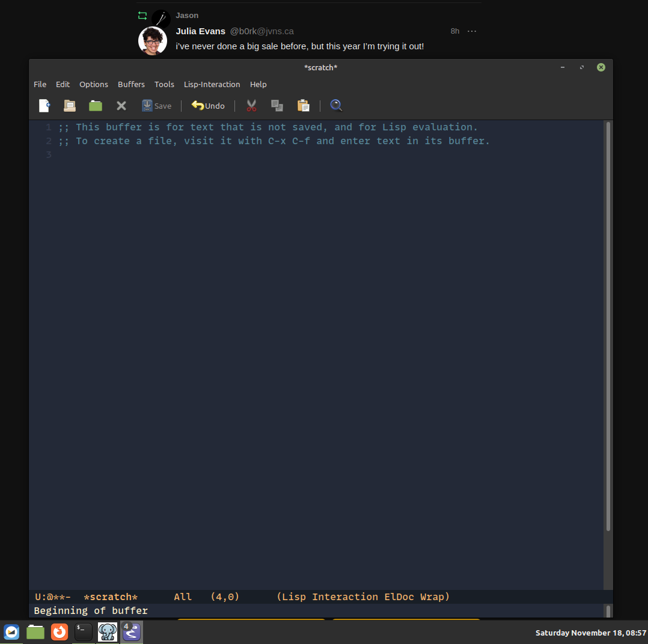This screenshot has height=644, width=648.
Task: Click the Emacs buffer vertical scrollbar
Action: (x=608, y=326)
